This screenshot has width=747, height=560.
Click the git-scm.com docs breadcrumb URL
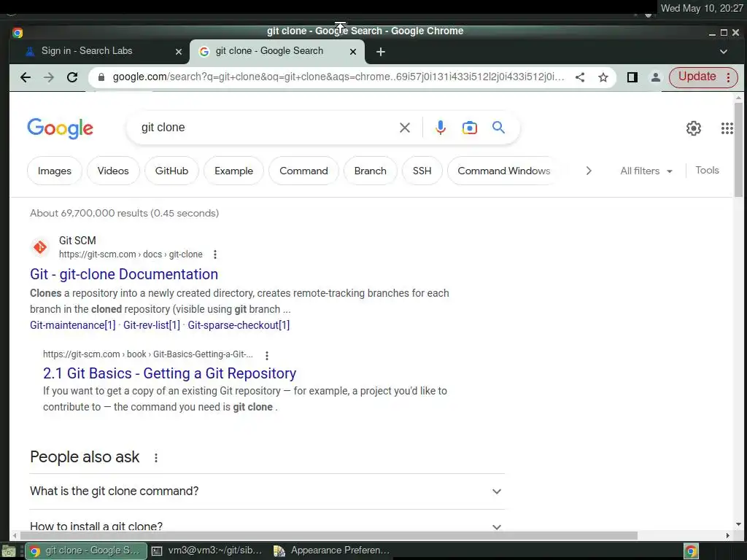coord(131,254)
